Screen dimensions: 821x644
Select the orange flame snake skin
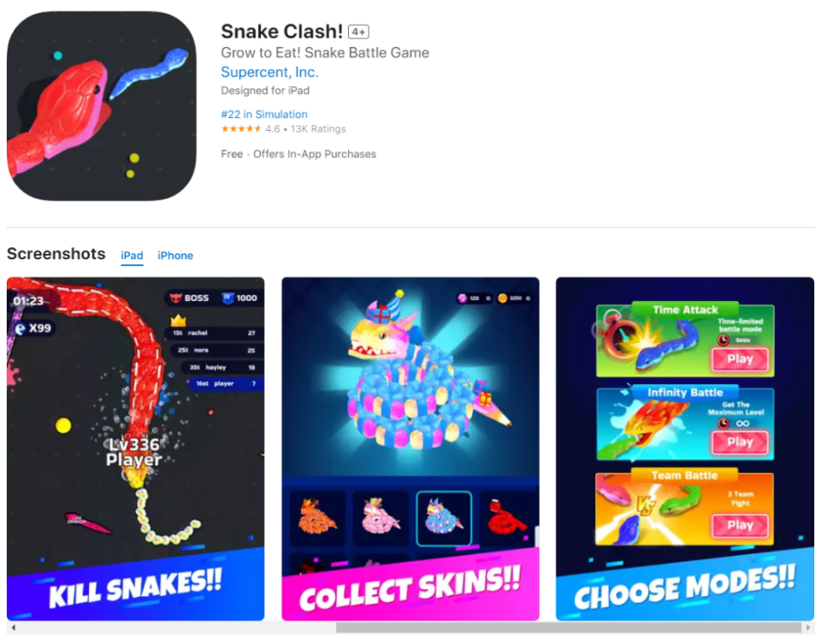pos(318,517)
